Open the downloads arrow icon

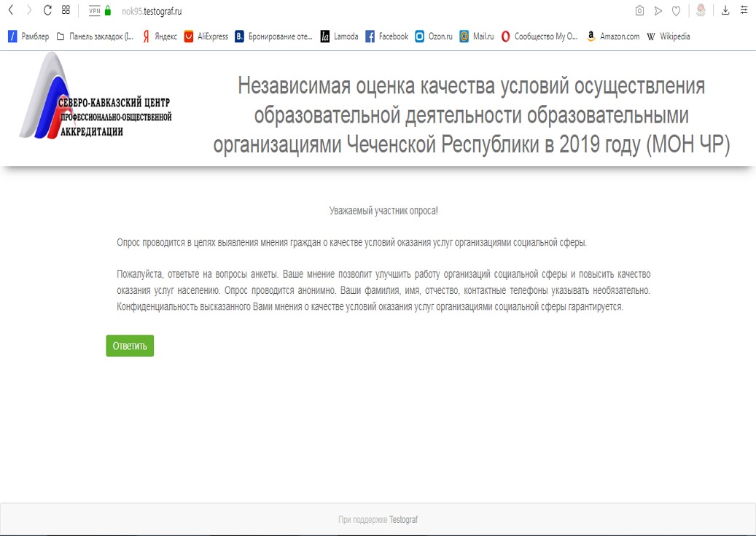coord(725,10)
